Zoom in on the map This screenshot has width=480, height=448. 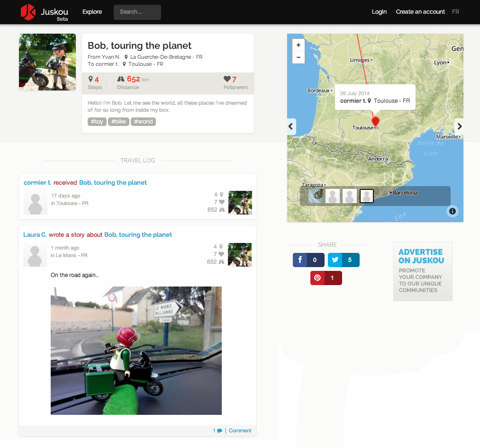coord(299,45)
